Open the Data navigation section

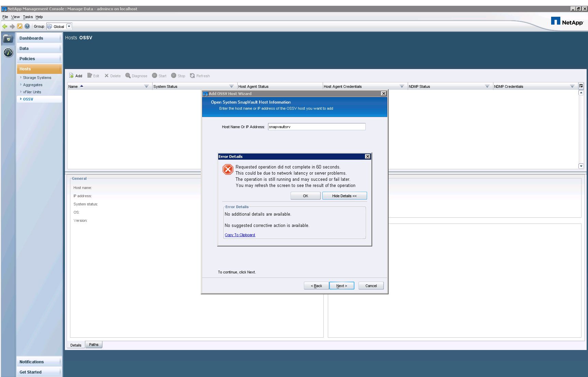[x=39, y=49]
